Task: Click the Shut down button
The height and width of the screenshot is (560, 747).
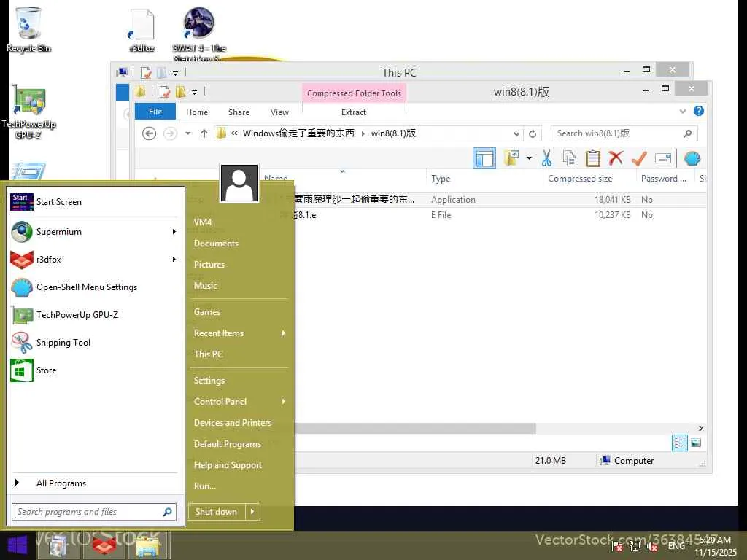Action: (x=216, y=512)
